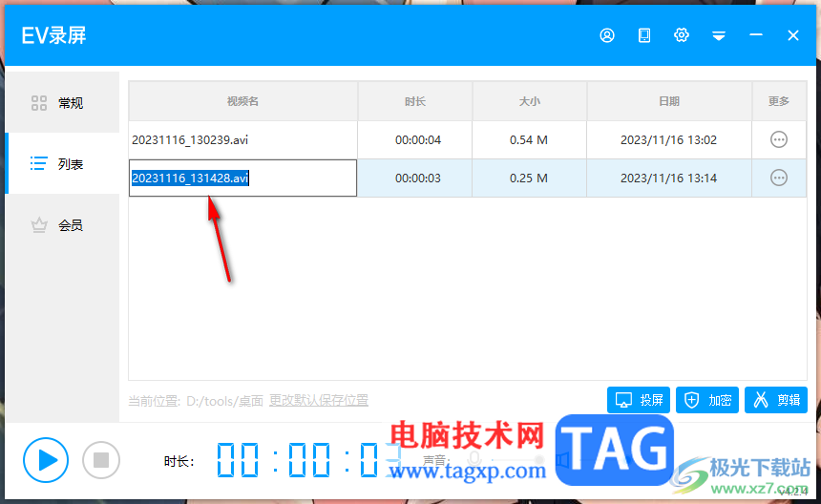821x504 pixels.
Task: Click date cell 2023/11/16 13:02
Action: point(668,139)
